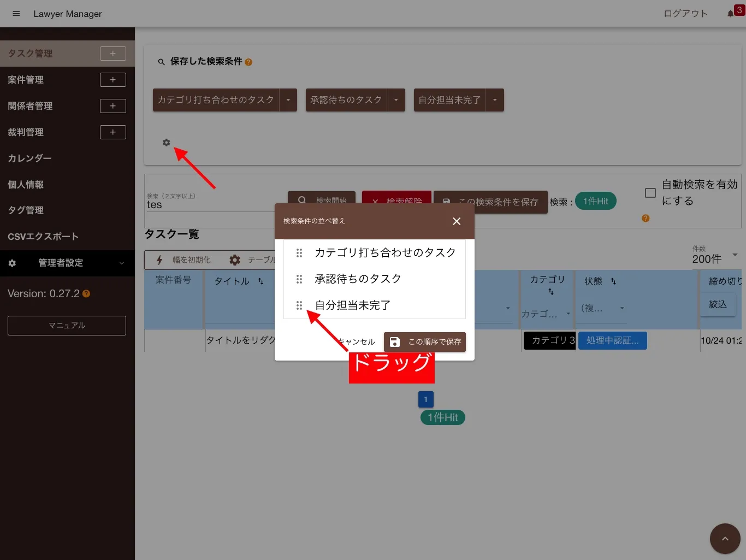Sort by タイトル column arrows
The height and width of the screenshot is (560, 746).
point(260,281)
